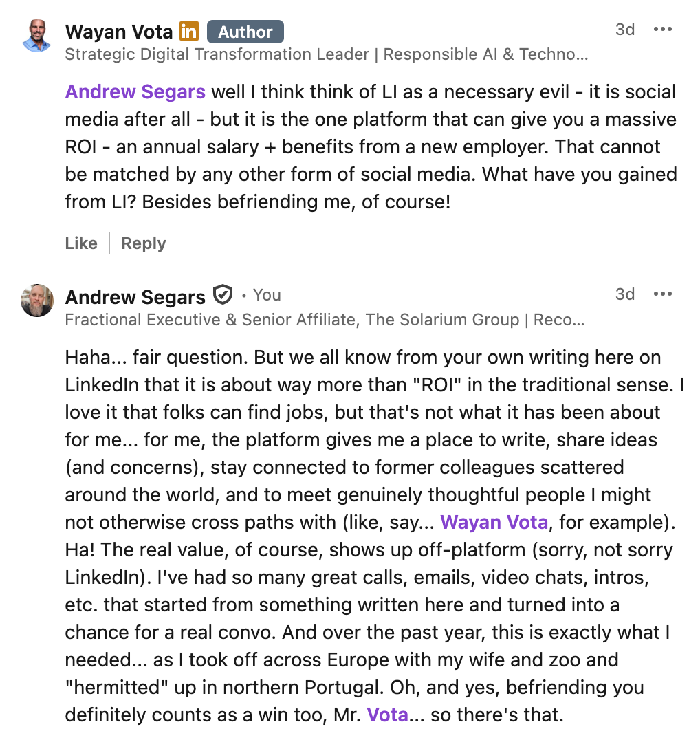Click the "Vota" mention at the comment's end

tap(388, 715)
